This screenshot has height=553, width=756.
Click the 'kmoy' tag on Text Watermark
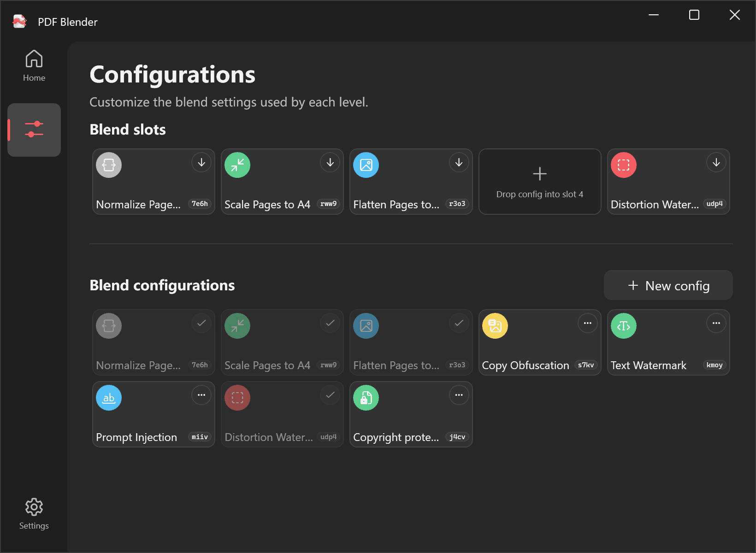(x=715, y=365)
